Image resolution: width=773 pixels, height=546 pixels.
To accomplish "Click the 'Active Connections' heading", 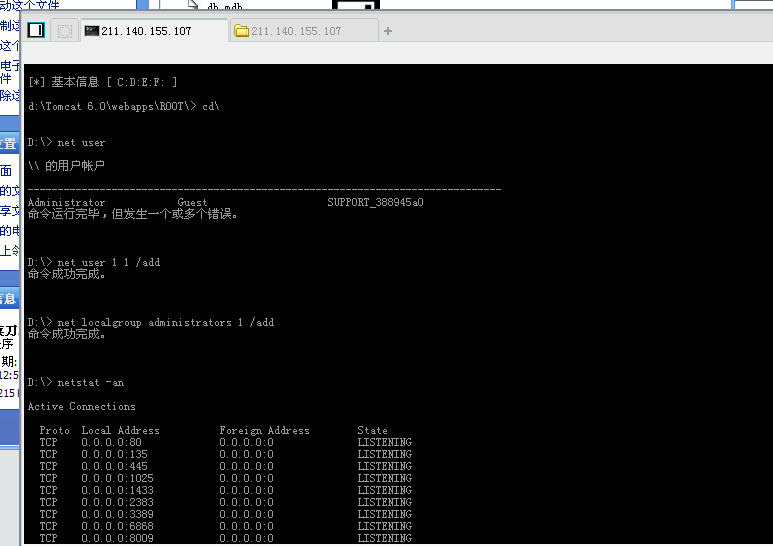I will (x=82, y=407).
